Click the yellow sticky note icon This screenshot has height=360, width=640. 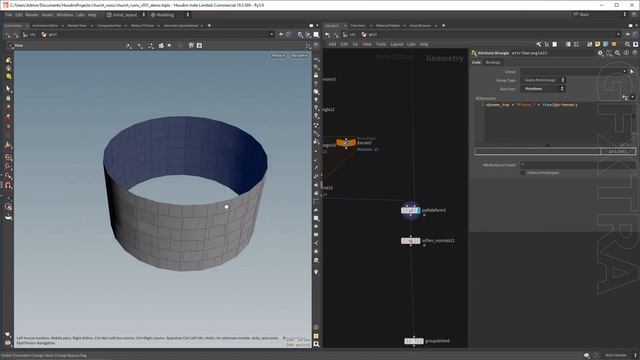[597, 44]
